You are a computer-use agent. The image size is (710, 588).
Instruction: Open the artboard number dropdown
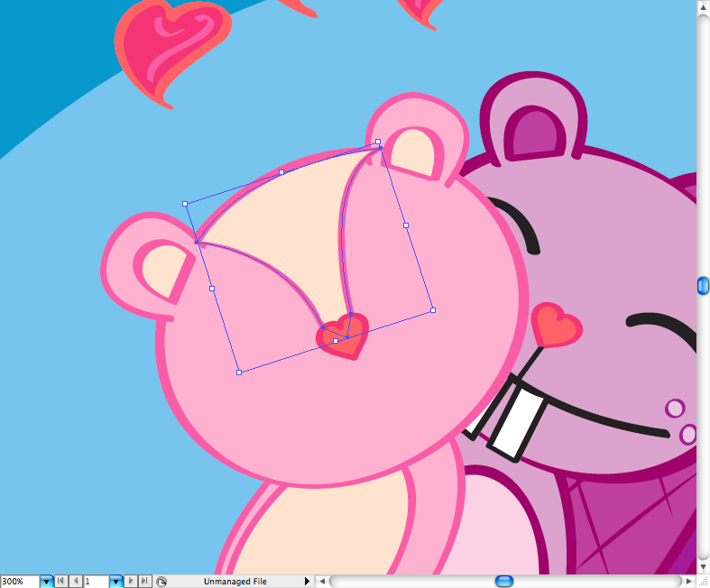tap(116, 582)
